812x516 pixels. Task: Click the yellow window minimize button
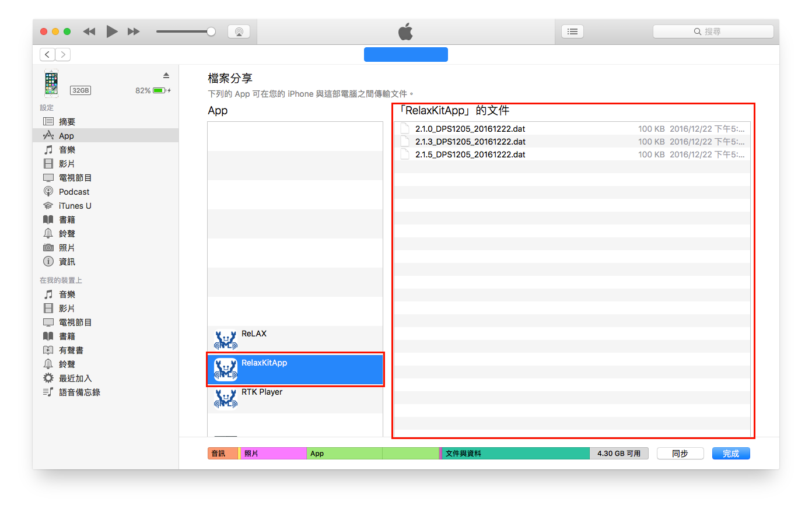click(55, 31)
